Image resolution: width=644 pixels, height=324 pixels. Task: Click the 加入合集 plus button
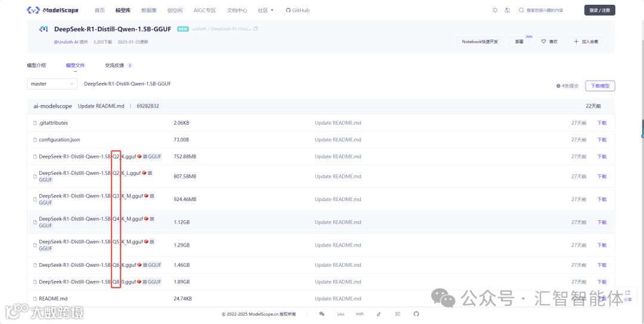click(x=586, y=42)
